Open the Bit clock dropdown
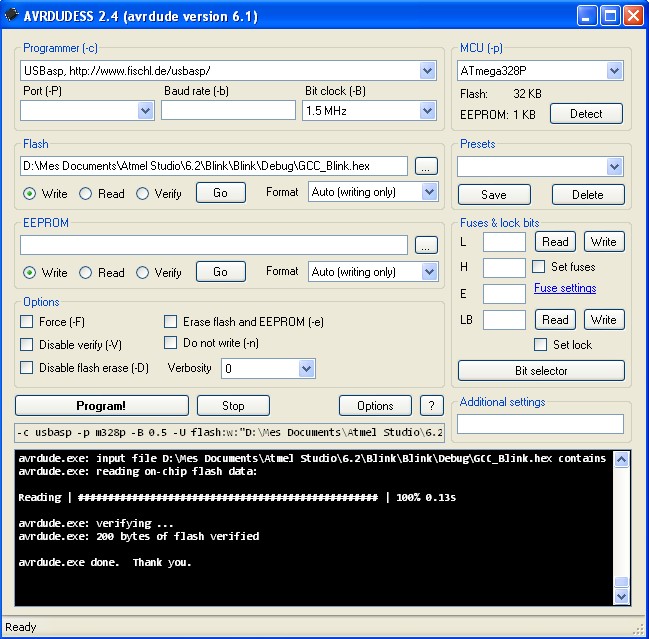Screen dimensions: 649x639 click(x=428, y=111)
